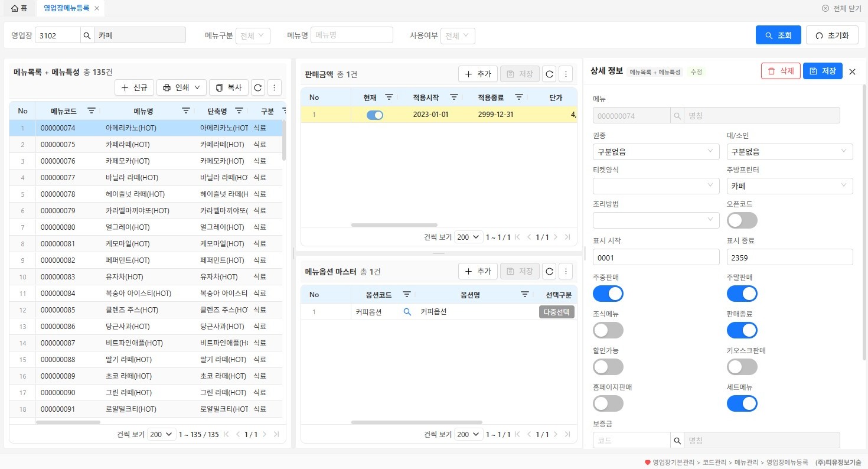Click the 메뉴 code search icon in 상세 정보
Image resolution: width=868 pixels, height=469 pixels.
[x=677, y=116]
